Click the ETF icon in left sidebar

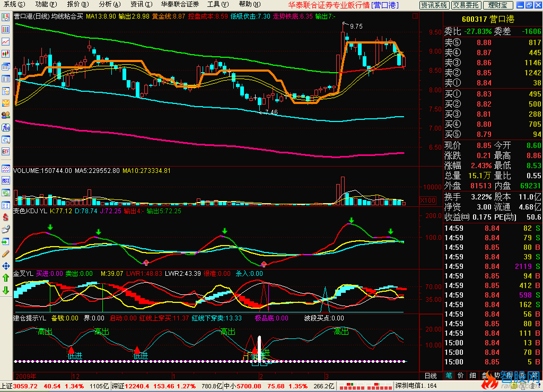click(x=6, y=152)
